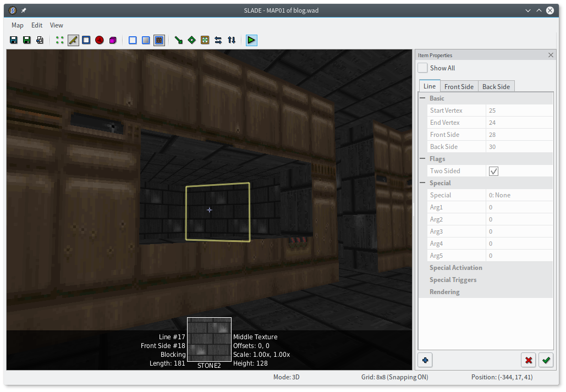This screenshot has width=566, height=392.
Task: Expand the Special Activation group
Action: [455, 268]
